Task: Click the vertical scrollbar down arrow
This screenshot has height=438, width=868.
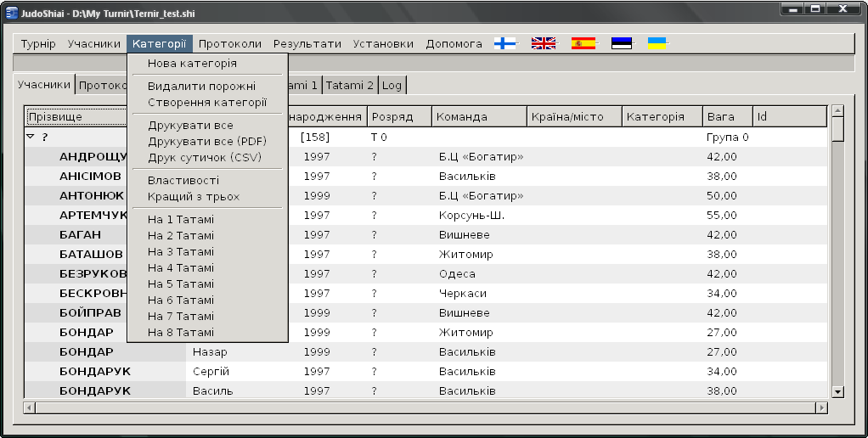Action: coord(837,391)
